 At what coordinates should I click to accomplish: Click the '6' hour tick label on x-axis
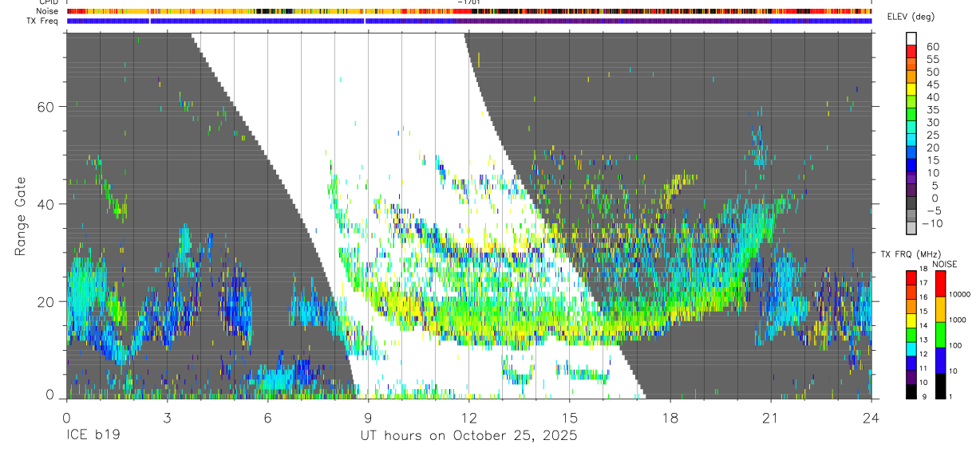tap(267, 418)
